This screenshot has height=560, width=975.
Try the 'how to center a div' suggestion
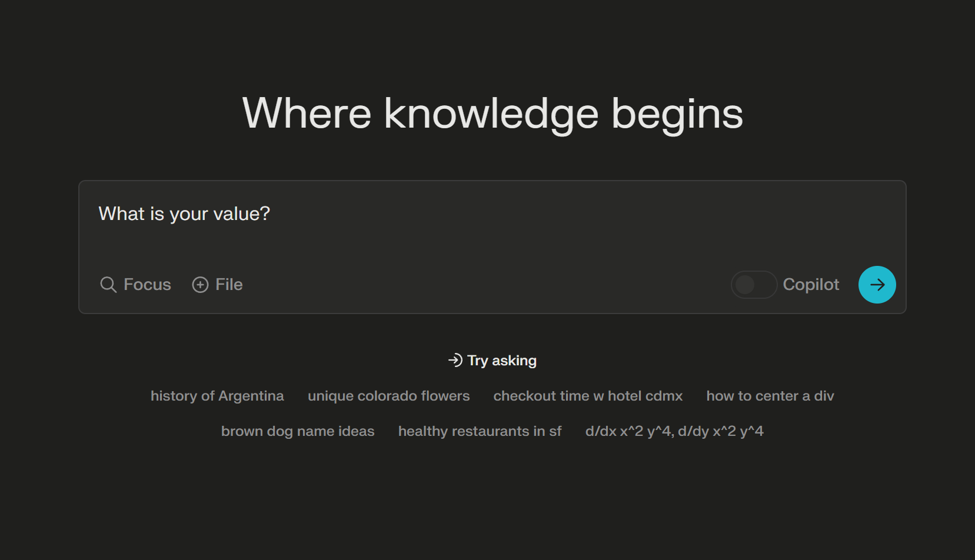770,396
